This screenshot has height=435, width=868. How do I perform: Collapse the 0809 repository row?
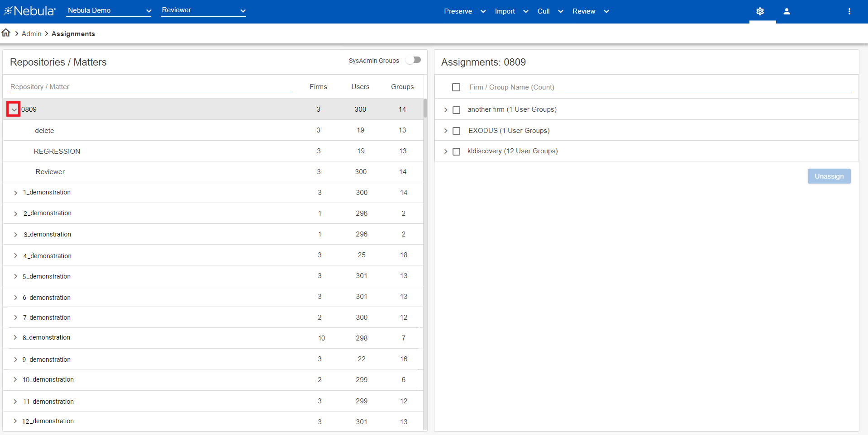point(13,109)
